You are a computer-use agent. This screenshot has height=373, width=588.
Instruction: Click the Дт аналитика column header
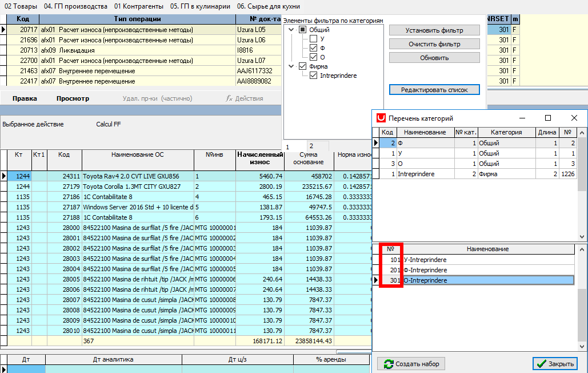click(113, 359)
